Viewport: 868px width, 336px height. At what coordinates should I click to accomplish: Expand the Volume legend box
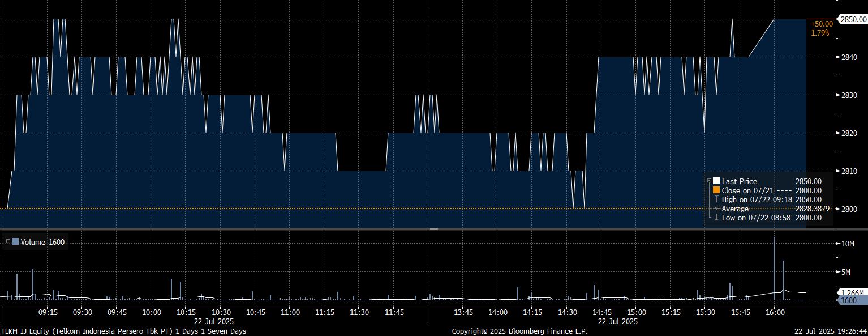tap(8, 242)
